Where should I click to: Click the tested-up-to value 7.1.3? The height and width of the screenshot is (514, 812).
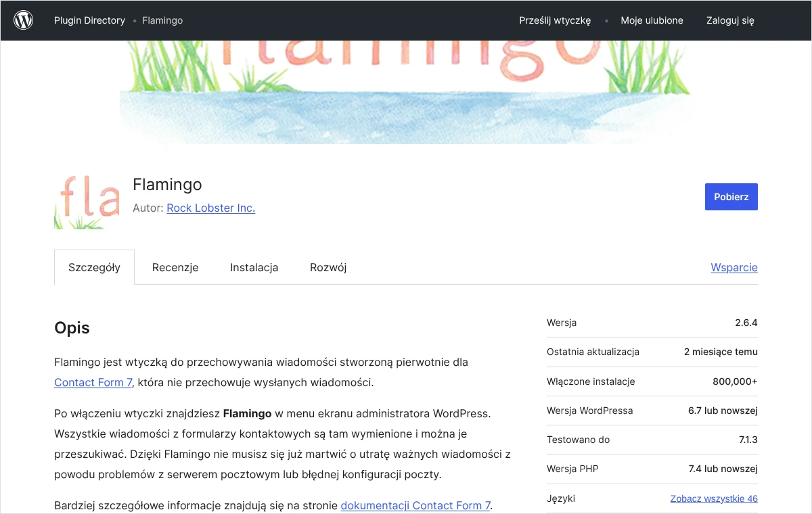[748, 440]
